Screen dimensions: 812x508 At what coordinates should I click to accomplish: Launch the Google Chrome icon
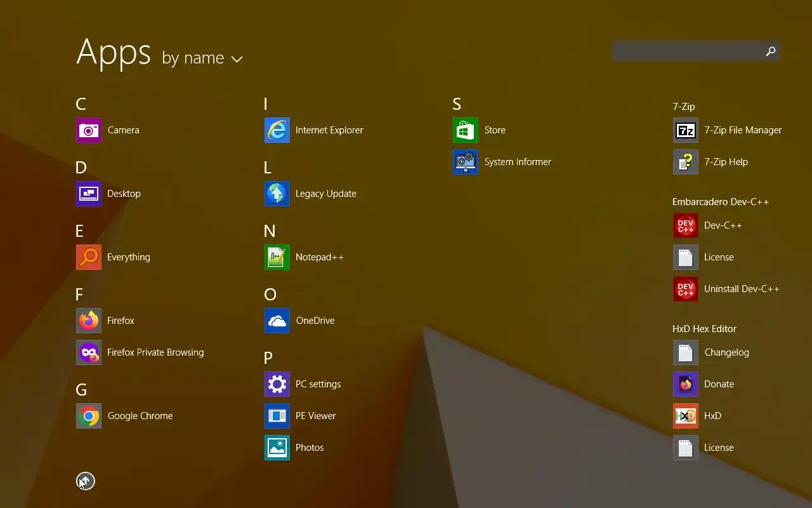pyautogui.click(x=89, y=416)
